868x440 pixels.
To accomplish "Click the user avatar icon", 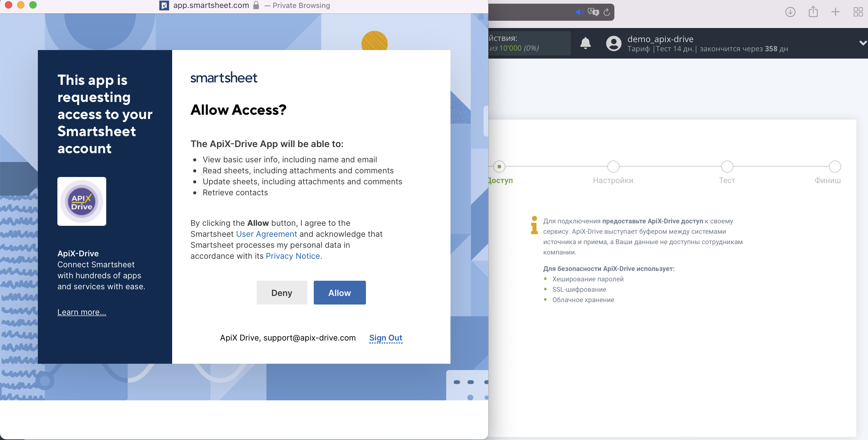I will [613, 43].
